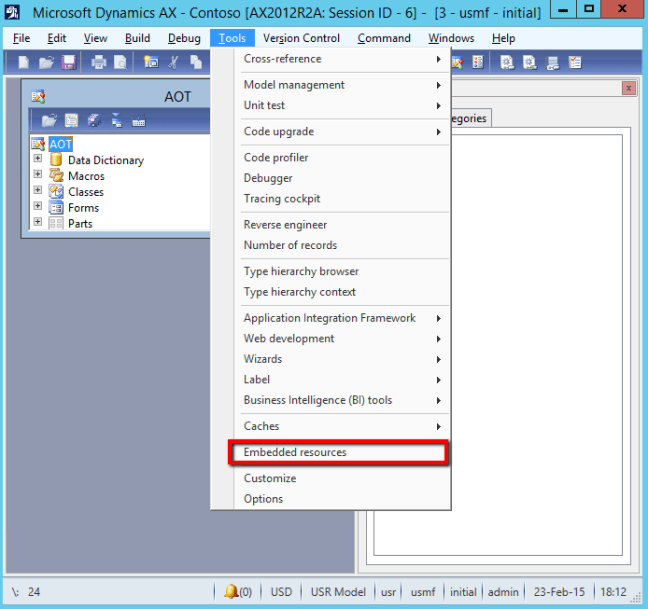Open the Version Control menu
648x609 pixels.
coord(301,38)
